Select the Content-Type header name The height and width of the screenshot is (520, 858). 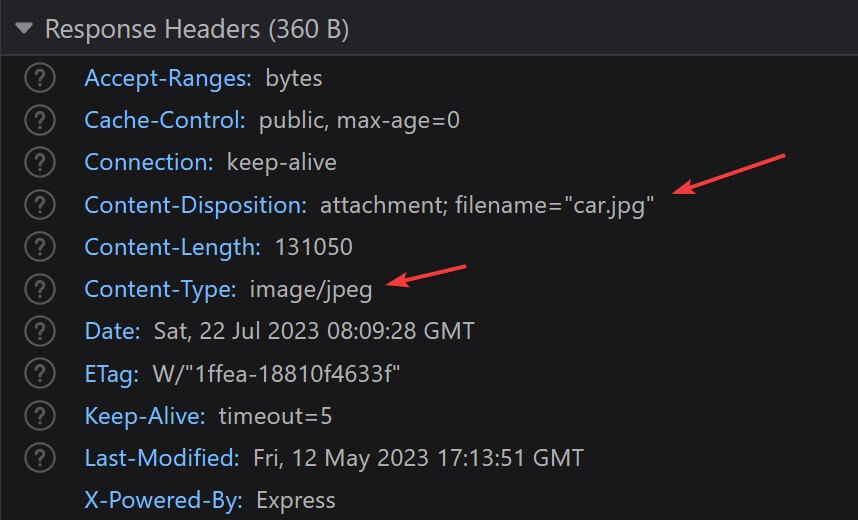[x=161, y=290]
